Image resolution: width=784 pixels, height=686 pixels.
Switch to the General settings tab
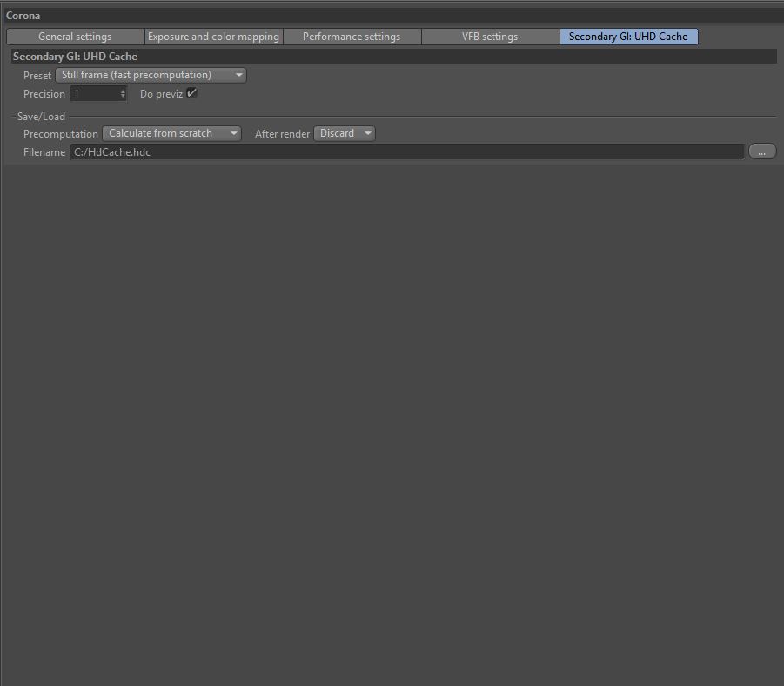click(75, 37)
